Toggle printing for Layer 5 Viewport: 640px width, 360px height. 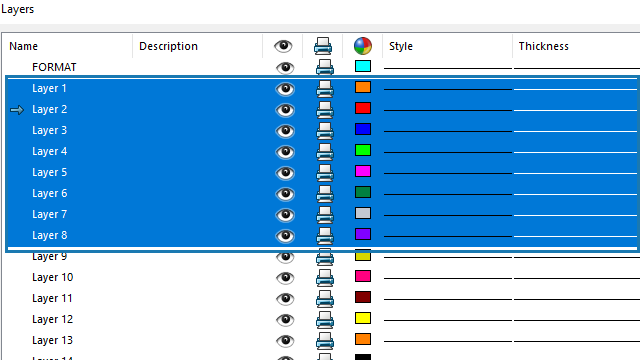pyautogui.click(x=324, y=173)
